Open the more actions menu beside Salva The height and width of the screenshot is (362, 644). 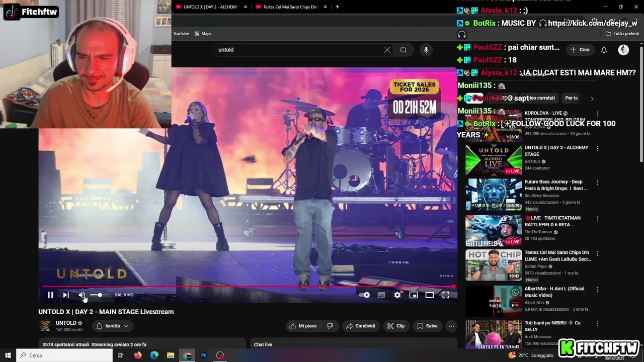click(451, 326)
